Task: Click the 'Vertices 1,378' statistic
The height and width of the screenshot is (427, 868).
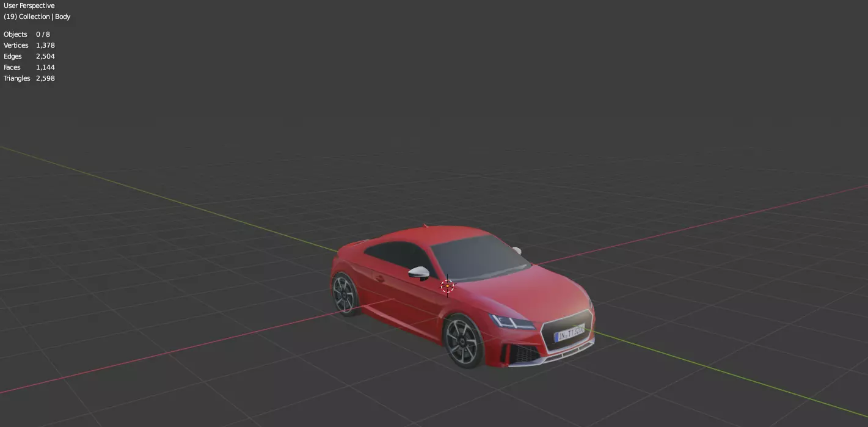Action: tap(29, 45)
